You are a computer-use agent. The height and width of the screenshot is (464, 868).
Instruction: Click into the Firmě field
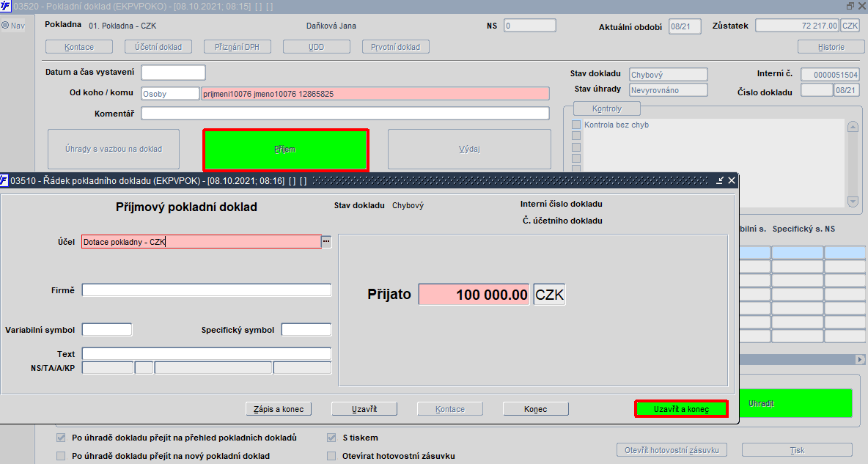207,290
